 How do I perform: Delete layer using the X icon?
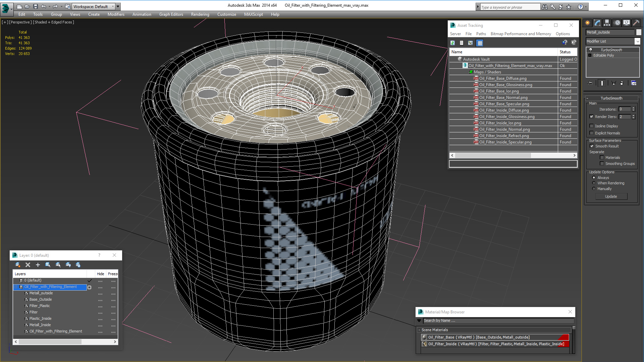[28, 265]
